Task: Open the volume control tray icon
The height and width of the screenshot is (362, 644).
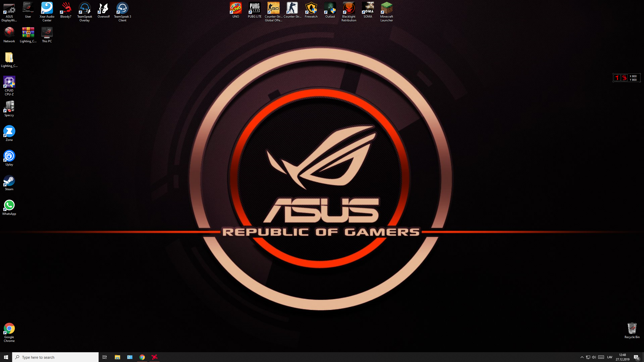Action: pyautogui.click(x=594, y=357)
